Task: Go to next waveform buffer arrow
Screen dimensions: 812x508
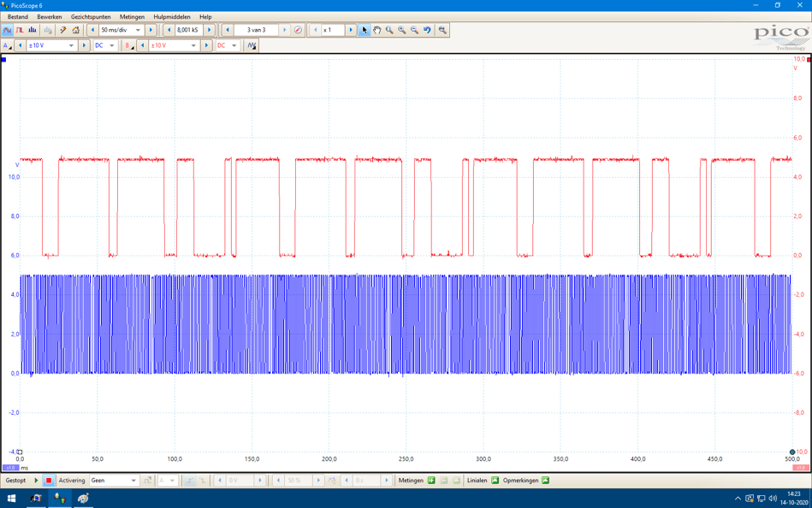Action: [x=285, y=30]
